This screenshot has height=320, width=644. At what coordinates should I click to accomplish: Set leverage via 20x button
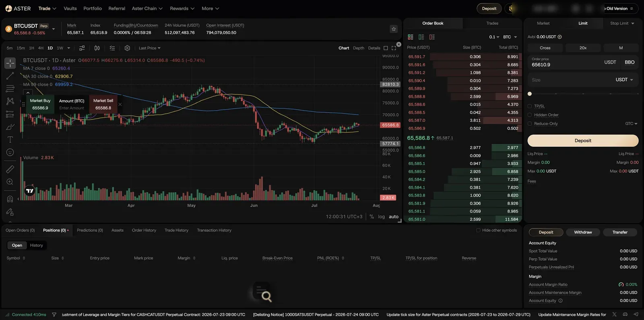tap(583, 48)
